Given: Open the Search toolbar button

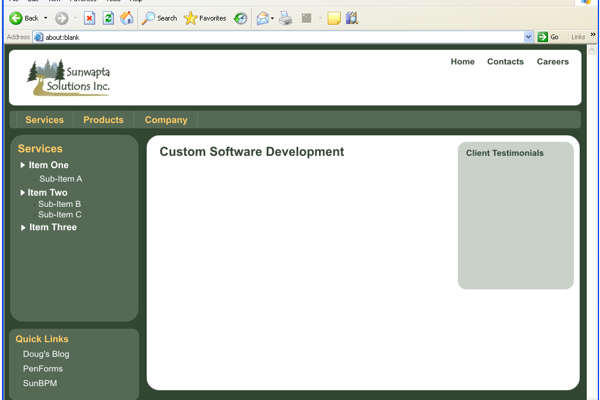Looking at the screenshot, I should [159, 18].
